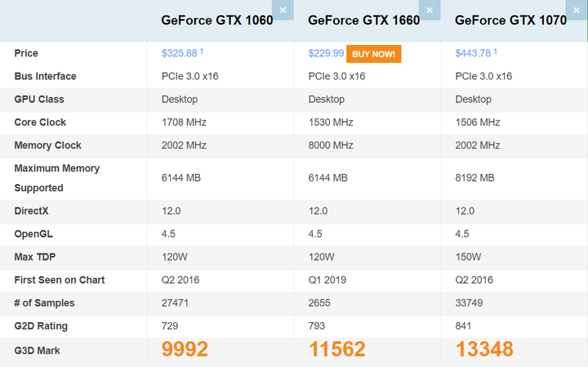
Task: Select the 11562 G3D Mark score
Action: (x=336, y=349)
